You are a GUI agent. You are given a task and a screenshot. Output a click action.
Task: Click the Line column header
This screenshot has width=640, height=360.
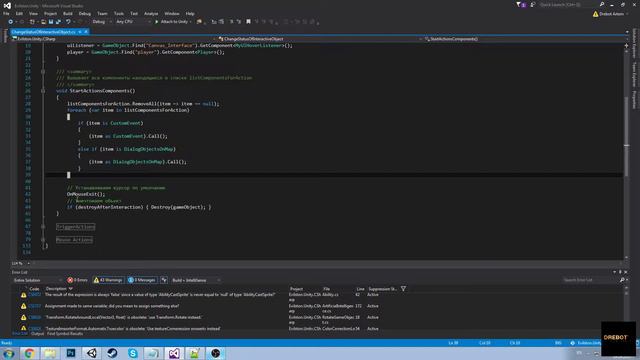[360, 289]
